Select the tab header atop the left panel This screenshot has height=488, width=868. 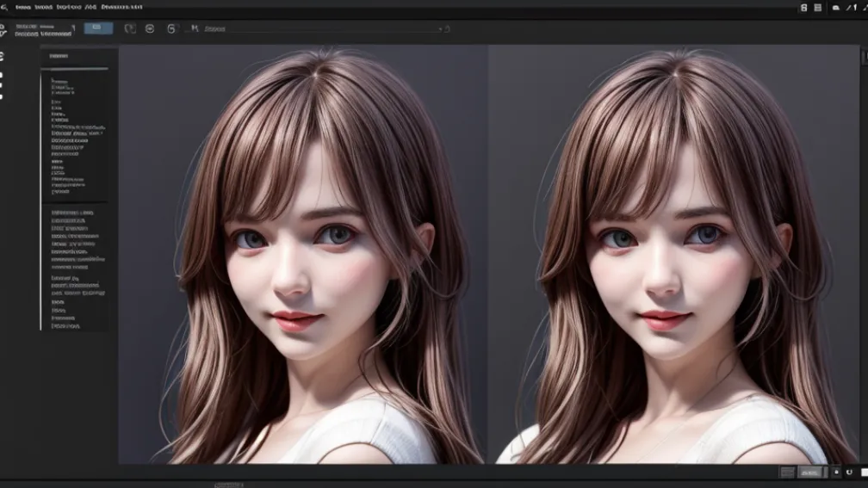59,56
